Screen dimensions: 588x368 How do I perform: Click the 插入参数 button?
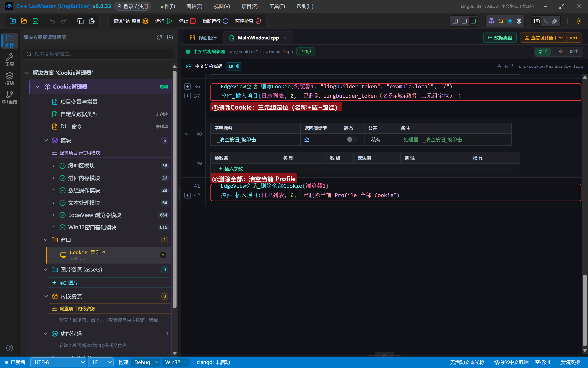click(230, 169)
